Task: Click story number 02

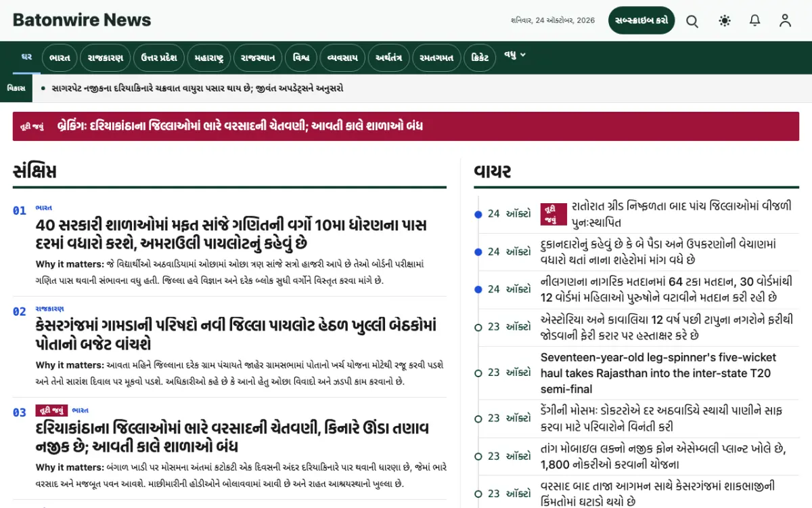Action: (x=20, y=312)
